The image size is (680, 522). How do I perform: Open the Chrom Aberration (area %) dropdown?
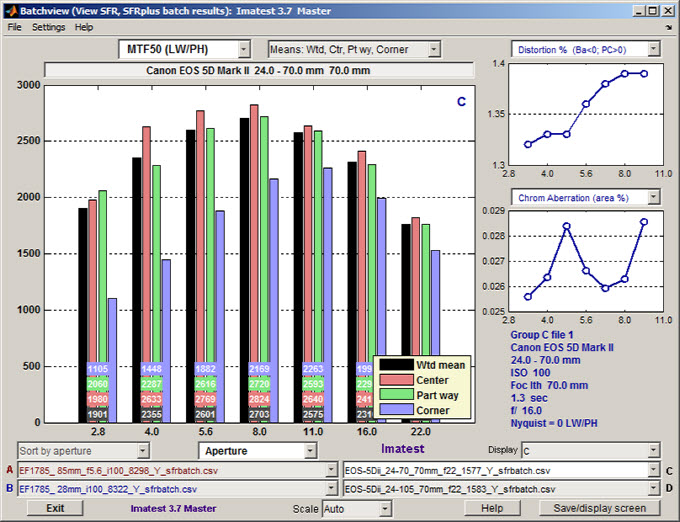(586, 198)
